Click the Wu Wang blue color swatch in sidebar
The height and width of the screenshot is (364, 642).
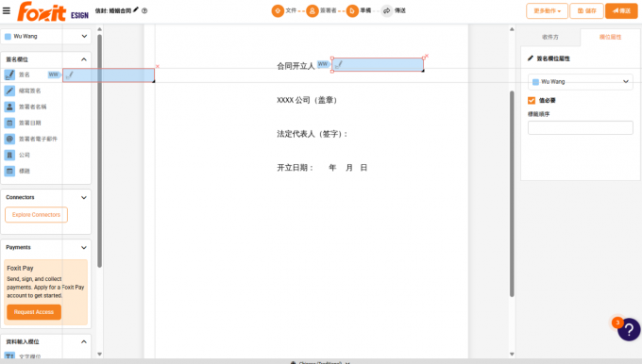pos(8,37)
